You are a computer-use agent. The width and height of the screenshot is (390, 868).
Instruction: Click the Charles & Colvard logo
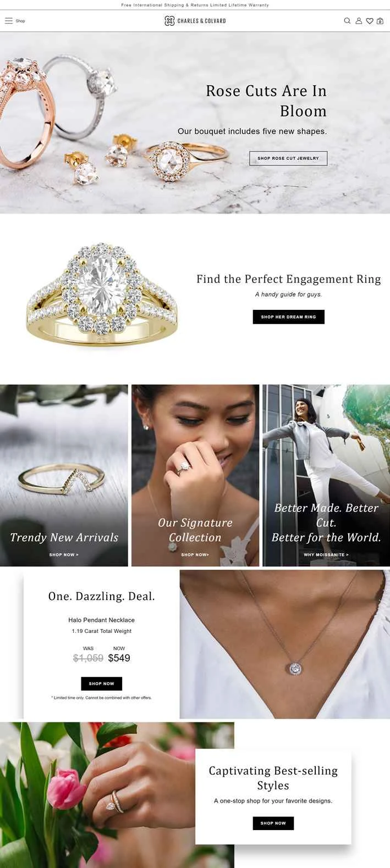click(x=195, y=21)
